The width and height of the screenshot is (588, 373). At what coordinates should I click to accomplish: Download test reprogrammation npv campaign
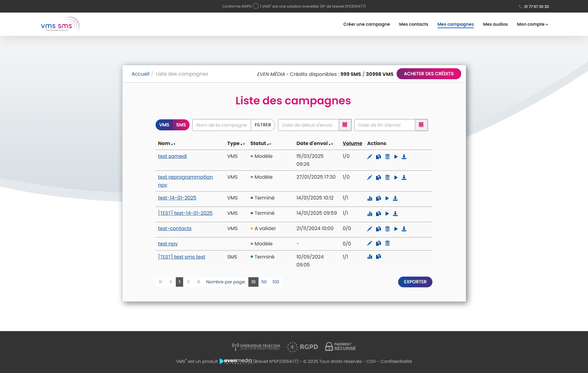pyautogui.click(x=404, y=177)
